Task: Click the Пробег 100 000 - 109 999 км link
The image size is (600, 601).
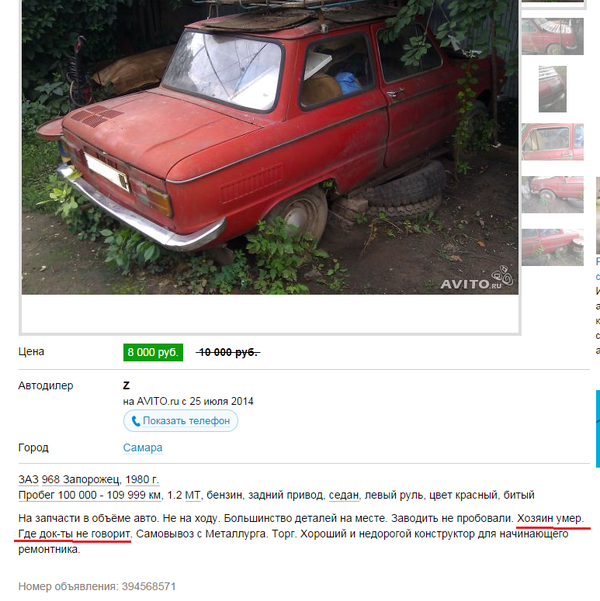Action: point(90,495)
